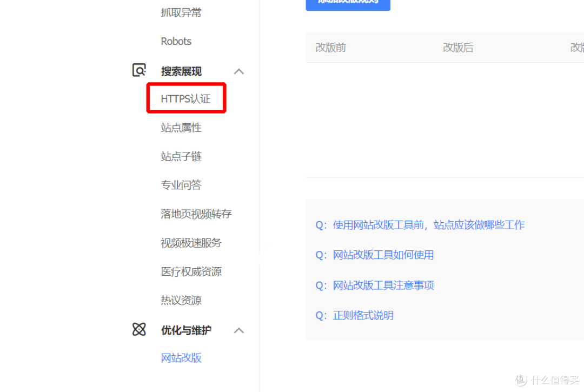The height and width of the screenshot is (392, 584).
Task: Select HTTPS认证 in the sidebar
Action: [x=185, y=98]
